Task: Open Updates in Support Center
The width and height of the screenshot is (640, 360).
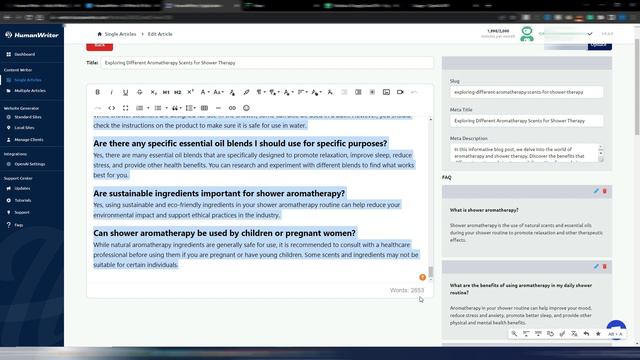Action: tap(22, 189)
